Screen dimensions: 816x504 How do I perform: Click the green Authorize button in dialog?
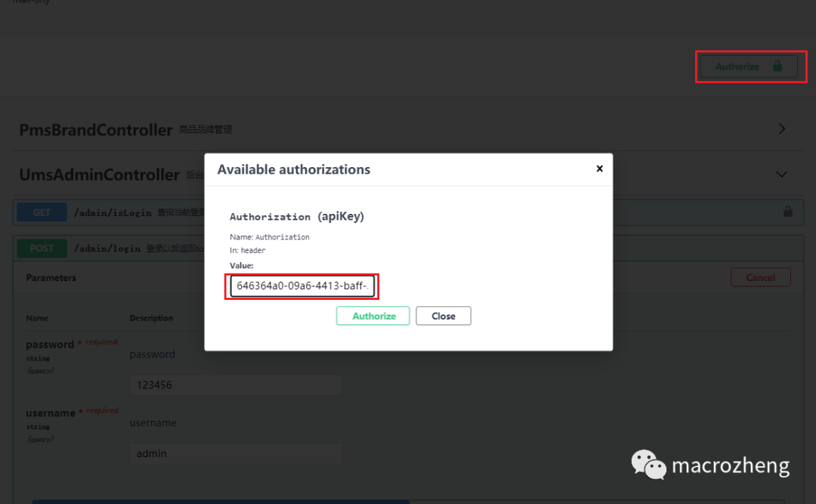coord(372,316)
